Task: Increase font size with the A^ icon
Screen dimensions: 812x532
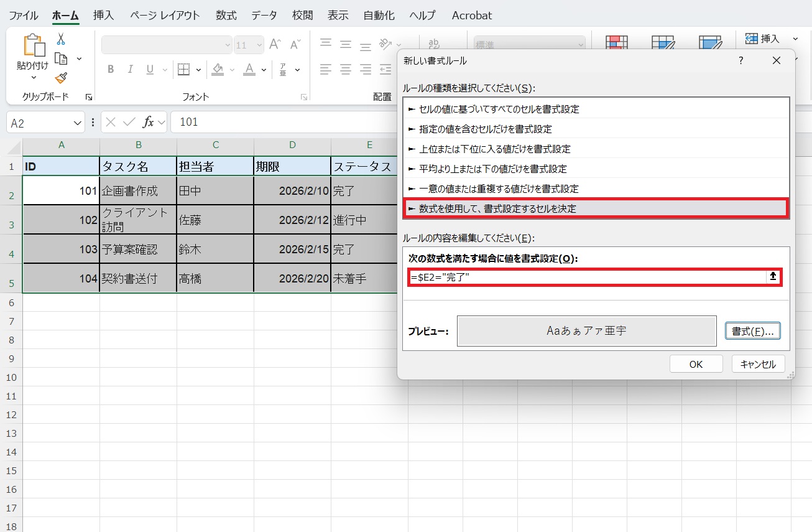Action: 273,44
